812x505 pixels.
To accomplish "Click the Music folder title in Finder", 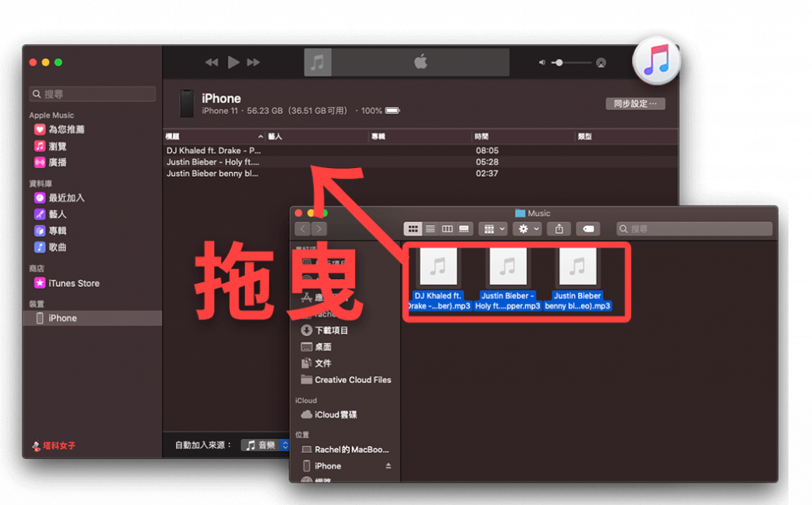I will coord(533,213).
